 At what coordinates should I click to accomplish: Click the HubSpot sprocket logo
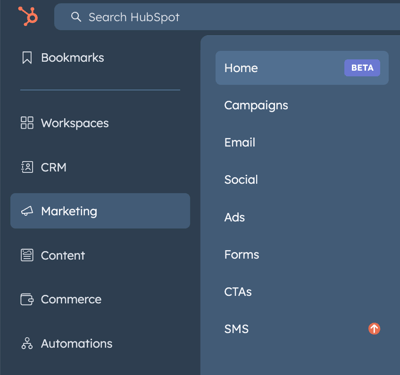(x=28, y=16)
